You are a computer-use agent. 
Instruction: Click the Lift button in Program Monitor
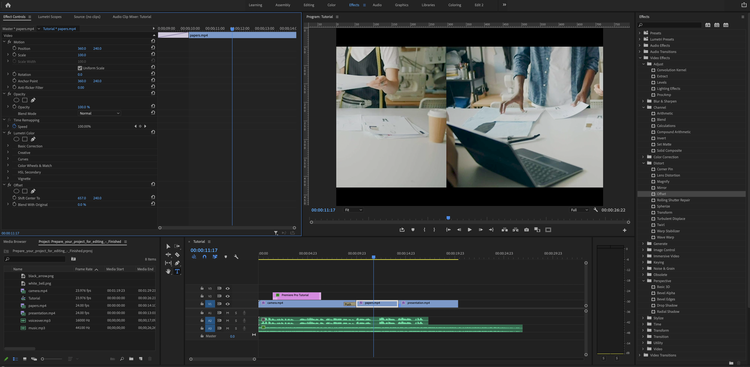tap(504, 230)
